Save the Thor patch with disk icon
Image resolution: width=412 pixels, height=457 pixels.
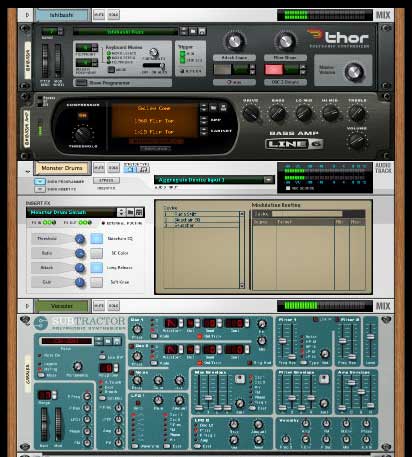(x=202, y=31)
